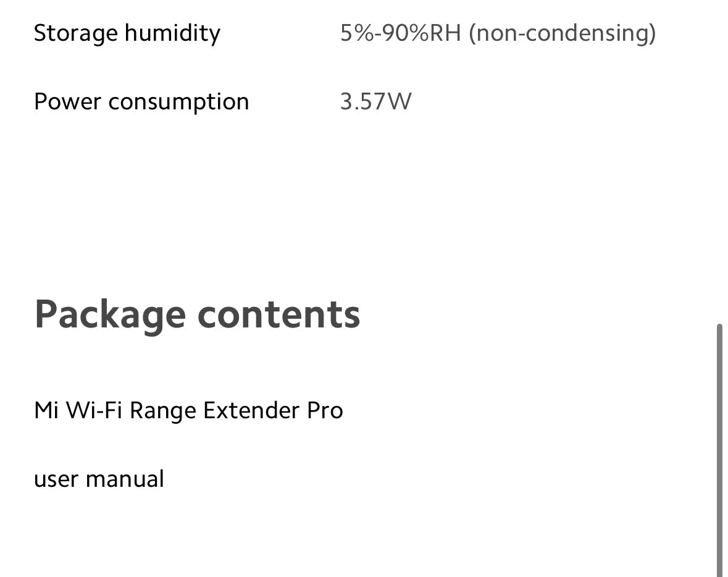This screenshot has width=728, height=577.
Task: Click the "(non-condensing)" note
Action: click(562, 33)
